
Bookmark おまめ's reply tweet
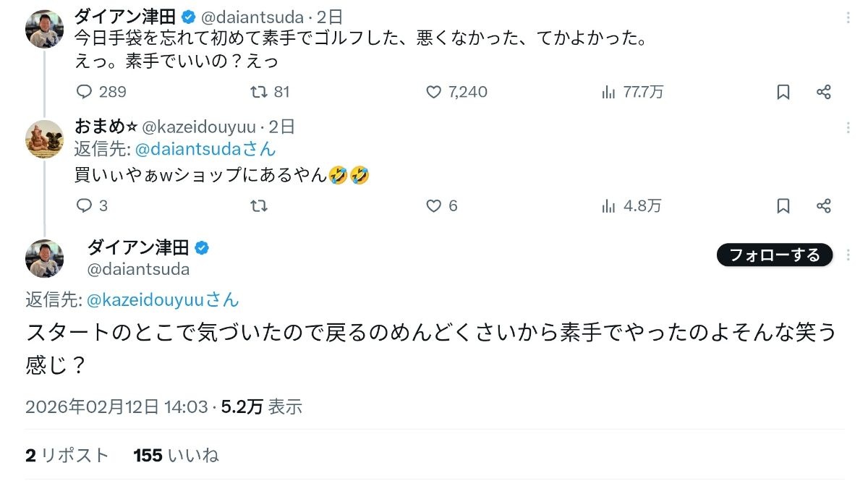783,206
